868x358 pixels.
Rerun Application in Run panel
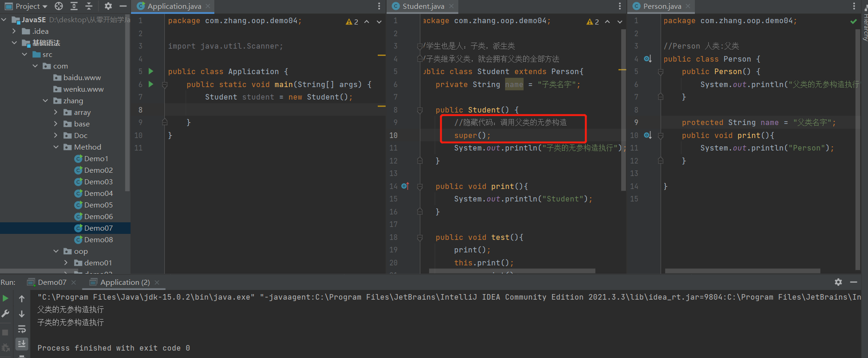pyautogui.click(x=6, y=299)
